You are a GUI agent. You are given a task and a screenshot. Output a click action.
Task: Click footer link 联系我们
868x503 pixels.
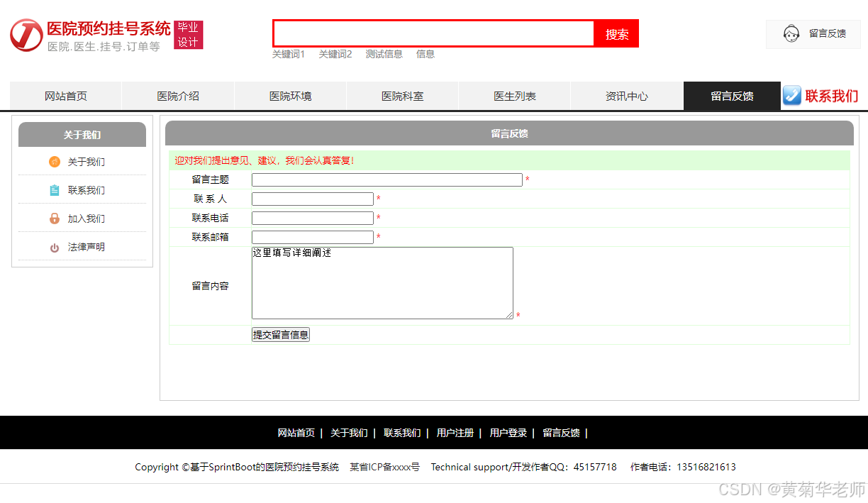click(x=402, y=433)
